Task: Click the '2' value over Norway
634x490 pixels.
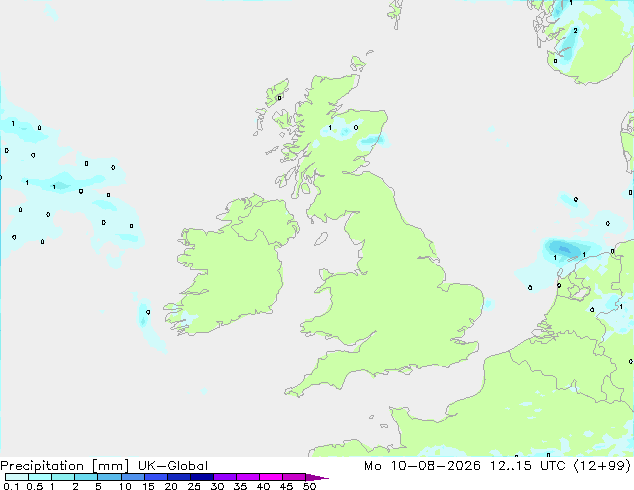Action: (575, 30)
